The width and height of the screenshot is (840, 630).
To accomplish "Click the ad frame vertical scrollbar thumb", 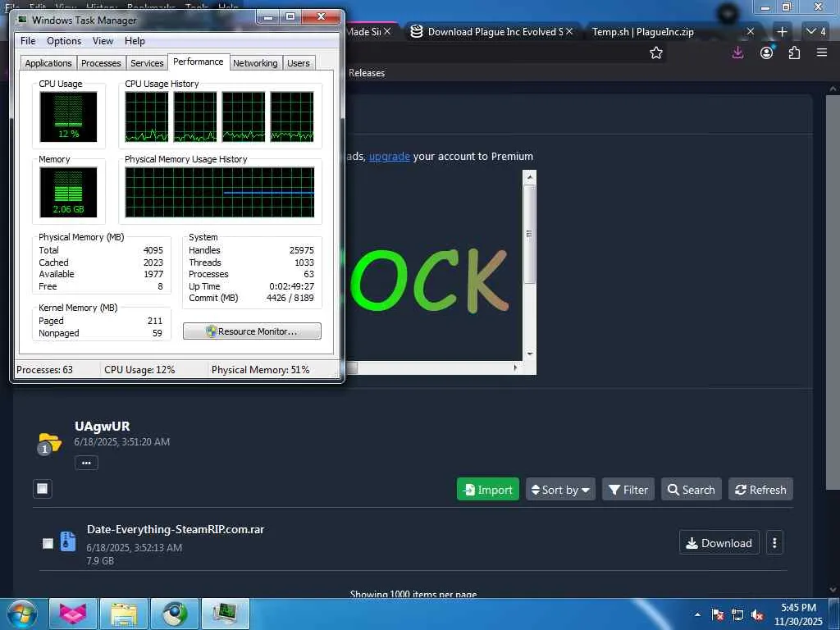I will (529, 234).
